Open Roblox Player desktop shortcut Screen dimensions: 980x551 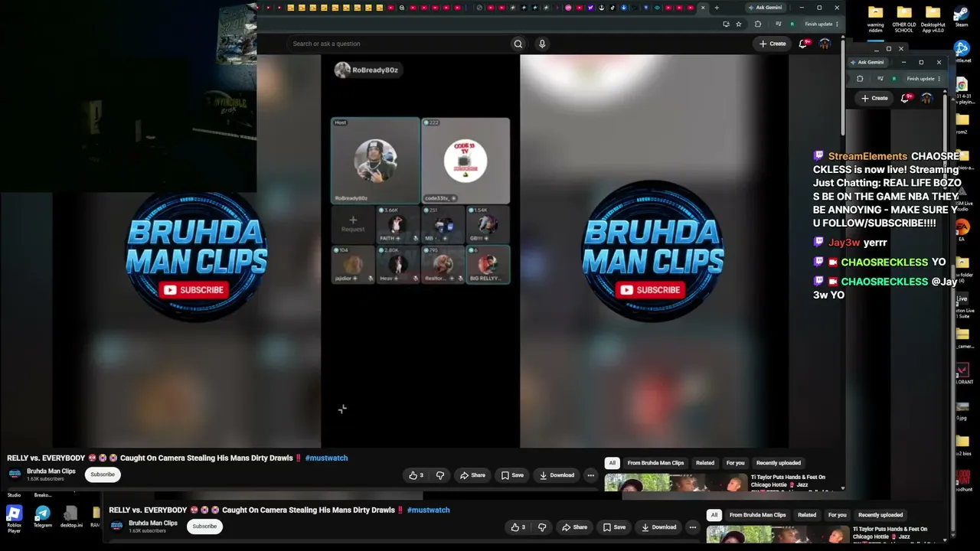(x=14, y=518)
